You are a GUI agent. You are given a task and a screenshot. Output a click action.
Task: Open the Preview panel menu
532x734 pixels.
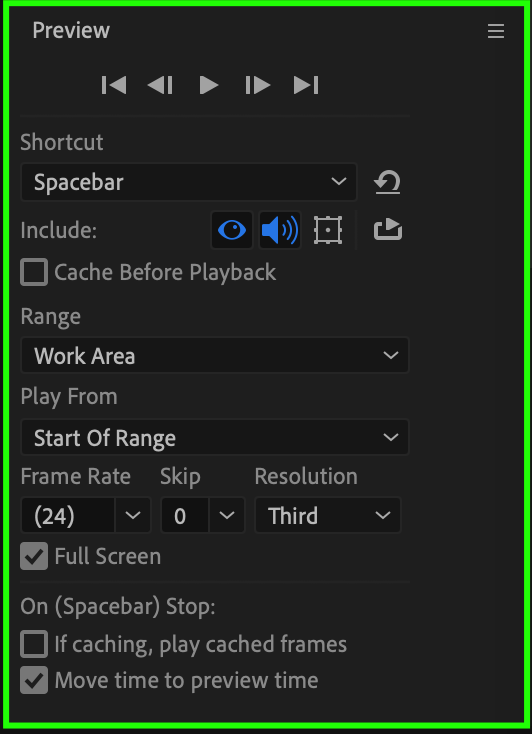[x=496, y=31]
